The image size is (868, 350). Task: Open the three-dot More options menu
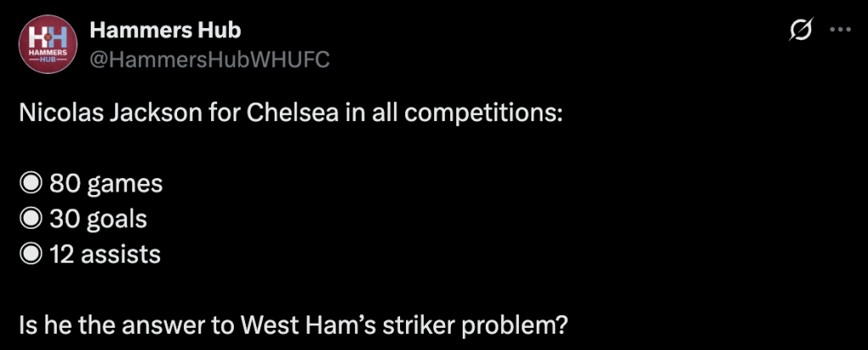point(839,31)
